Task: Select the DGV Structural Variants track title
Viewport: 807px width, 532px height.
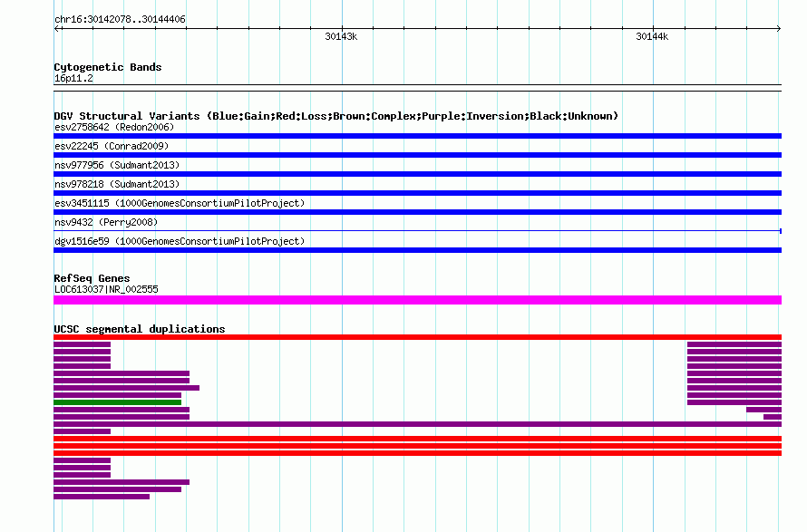Action: click(336, 116)
